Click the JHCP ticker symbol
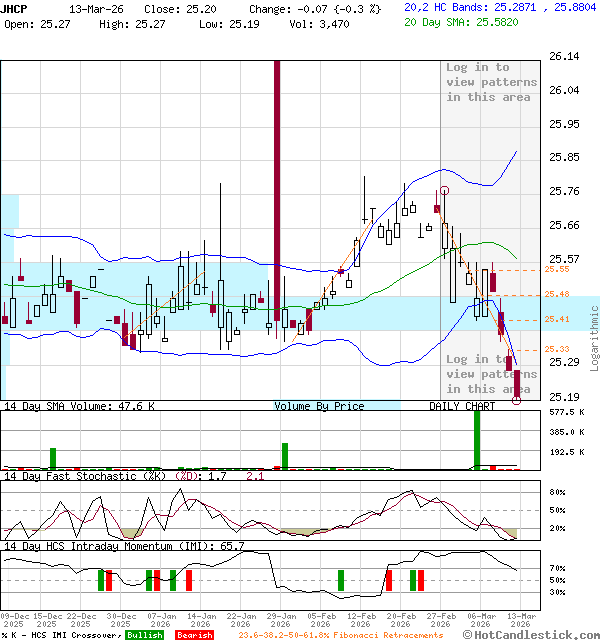The image size is (600, 640). tap(16, 8)
